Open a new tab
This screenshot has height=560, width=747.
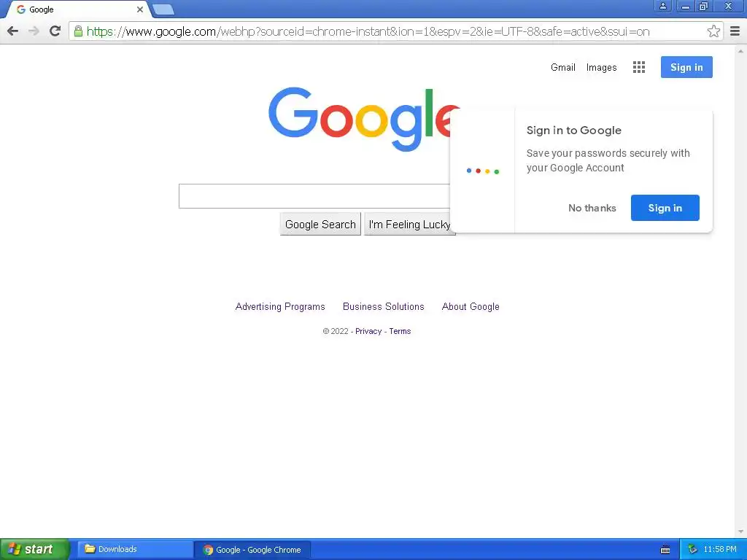[x=163, y=9]
